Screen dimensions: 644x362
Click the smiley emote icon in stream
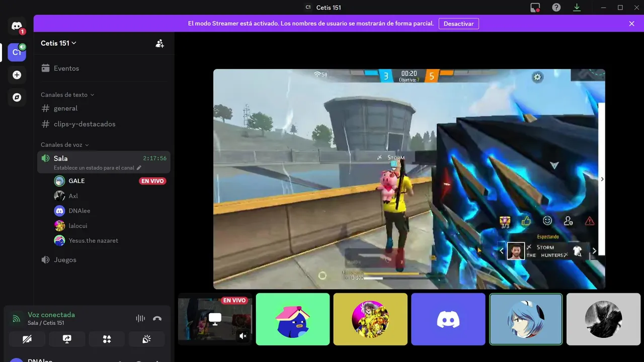(547, 221)
